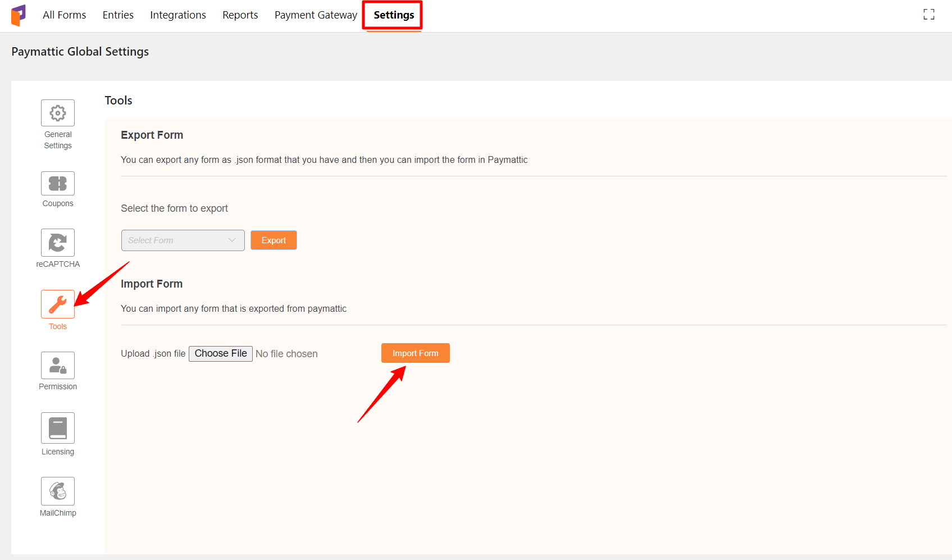
Task: Open the Payment Gateway menu item
Action: (316, 15)
